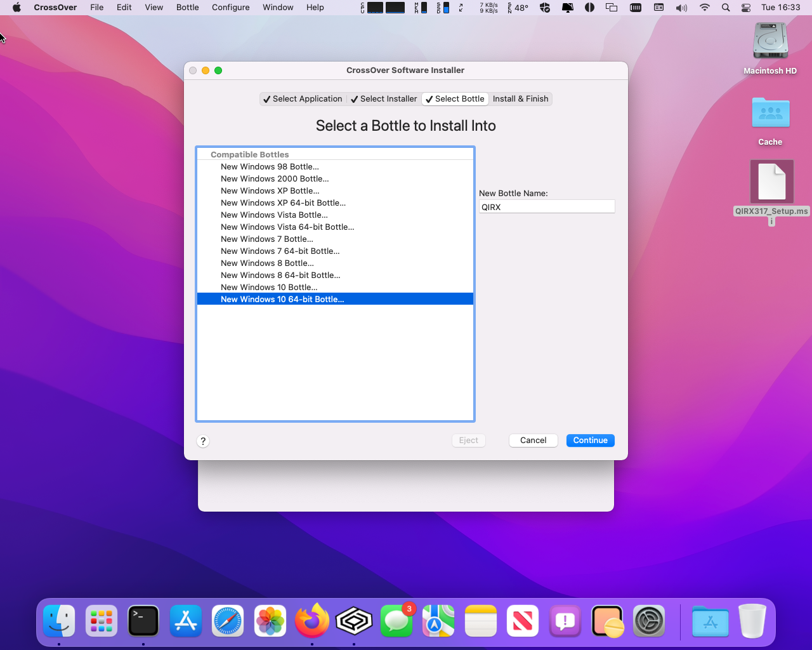Open Messages with 3 unread badge
The image size is (812, 650).
(396, 620)
